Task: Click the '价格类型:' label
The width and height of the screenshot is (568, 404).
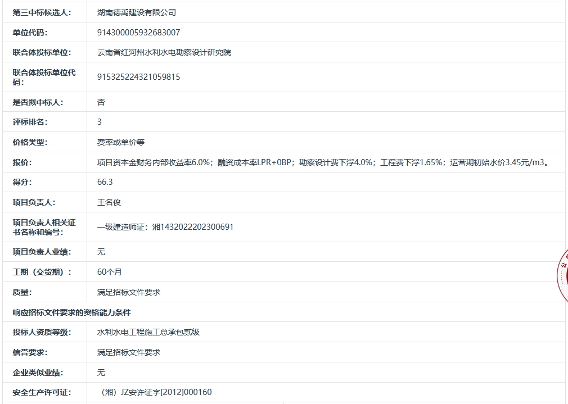Action: coord(30,142)
